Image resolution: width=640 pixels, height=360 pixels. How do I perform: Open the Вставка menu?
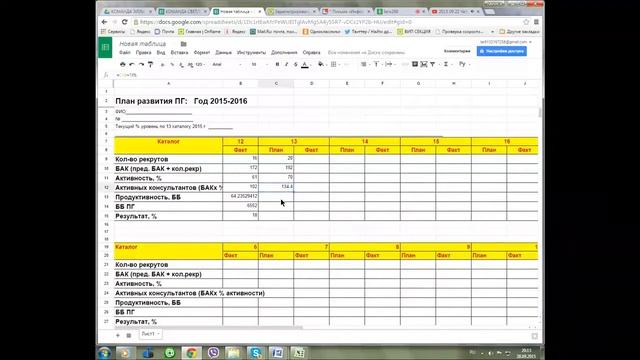180,53
